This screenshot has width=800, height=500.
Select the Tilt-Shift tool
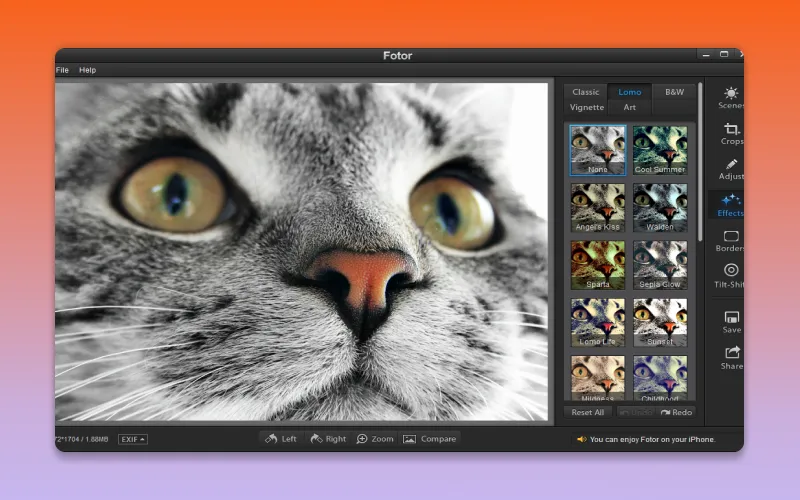click(x=731, y=275)
